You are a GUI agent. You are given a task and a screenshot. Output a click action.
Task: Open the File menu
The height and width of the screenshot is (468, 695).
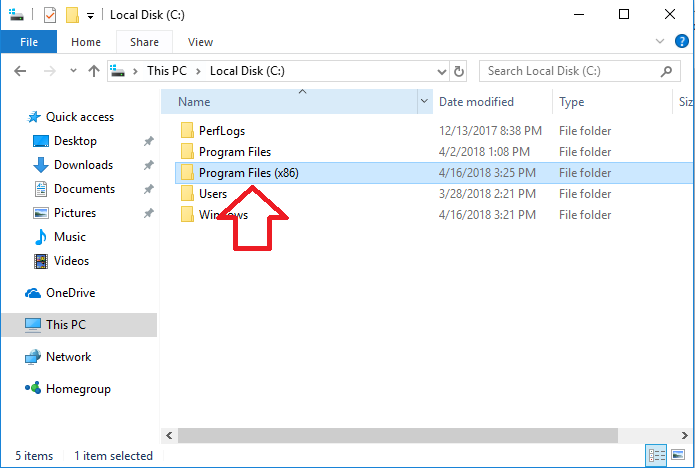pos(29,42)
